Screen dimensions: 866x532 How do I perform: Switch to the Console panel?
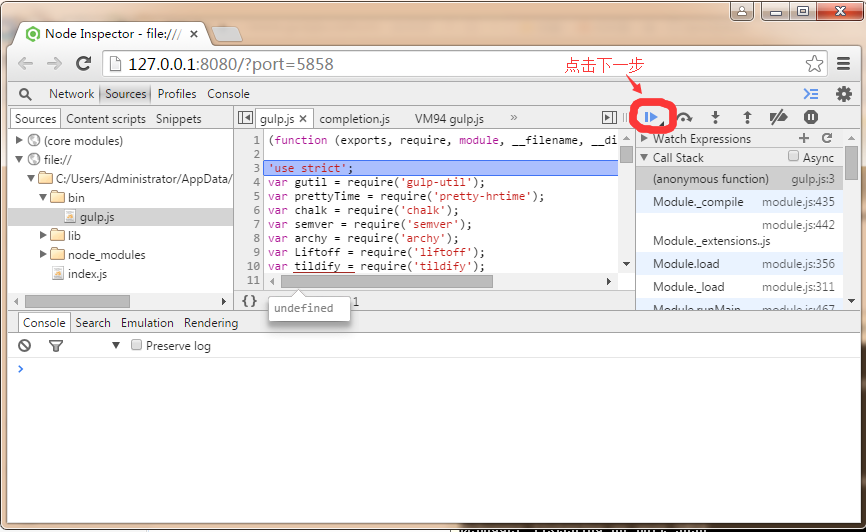pyautogui.click(x=228, y=94)
